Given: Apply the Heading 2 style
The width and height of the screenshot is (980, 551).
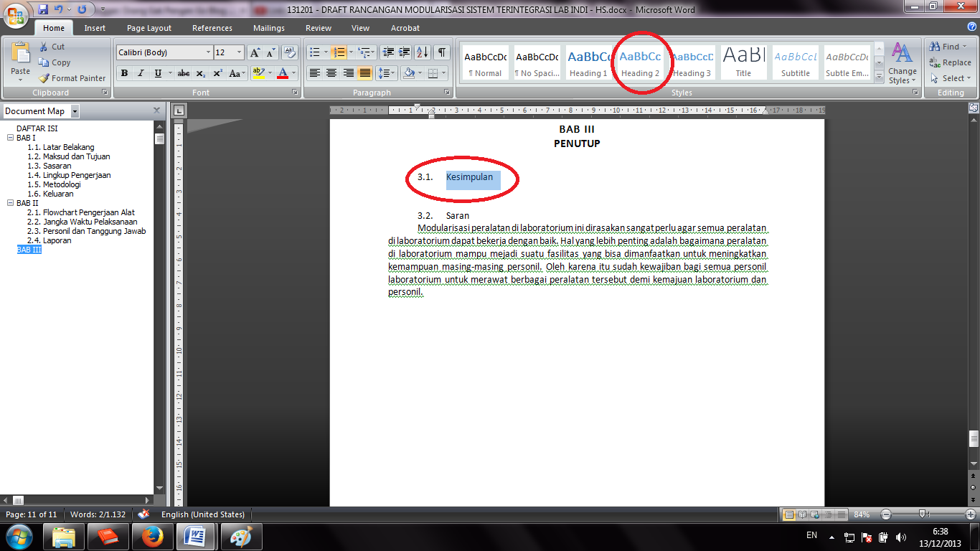Looking at the screenshot, I should (641, 62).
